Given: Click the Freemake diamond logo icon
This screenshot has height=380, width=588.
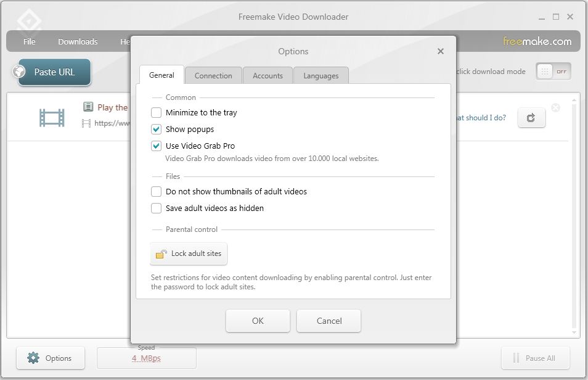Looking at the screenshot, I should tap(29, 22).
